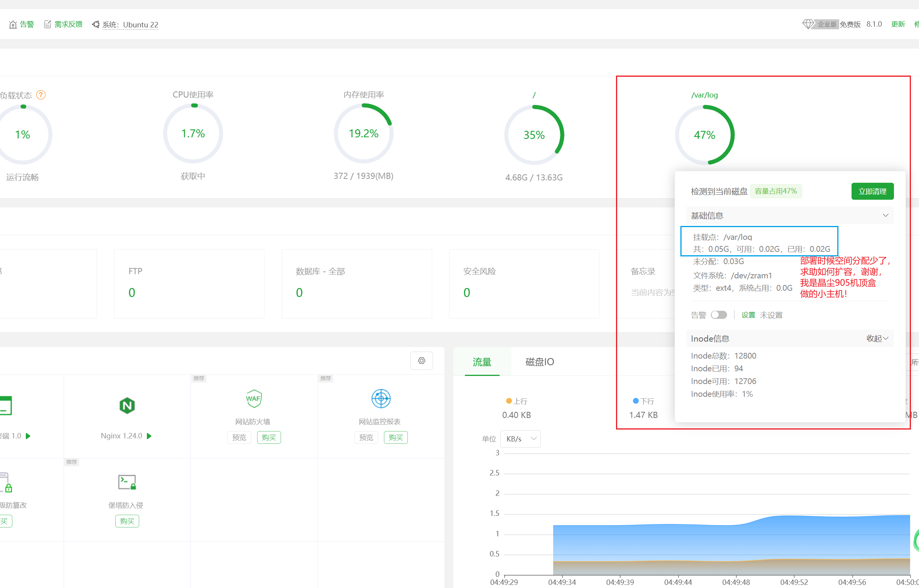Viewport: 919px width, 588px height.
Task: Click the question mark help icon by 负载状态
Action: 41,95
